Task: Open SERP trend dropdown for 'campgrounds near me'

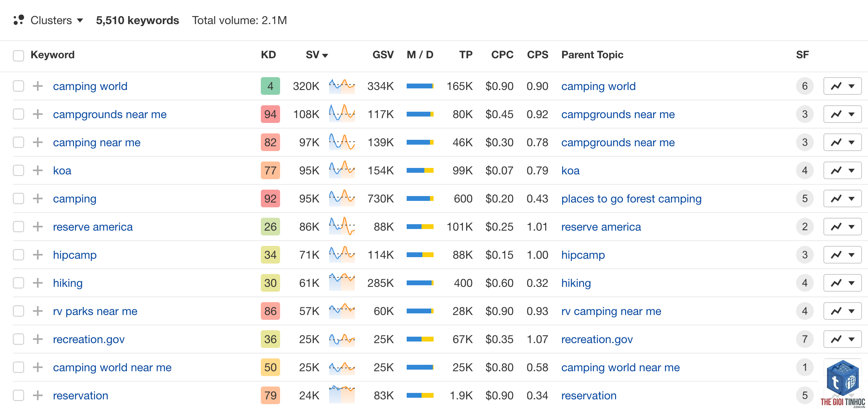Action: click(x=842, y=114)
